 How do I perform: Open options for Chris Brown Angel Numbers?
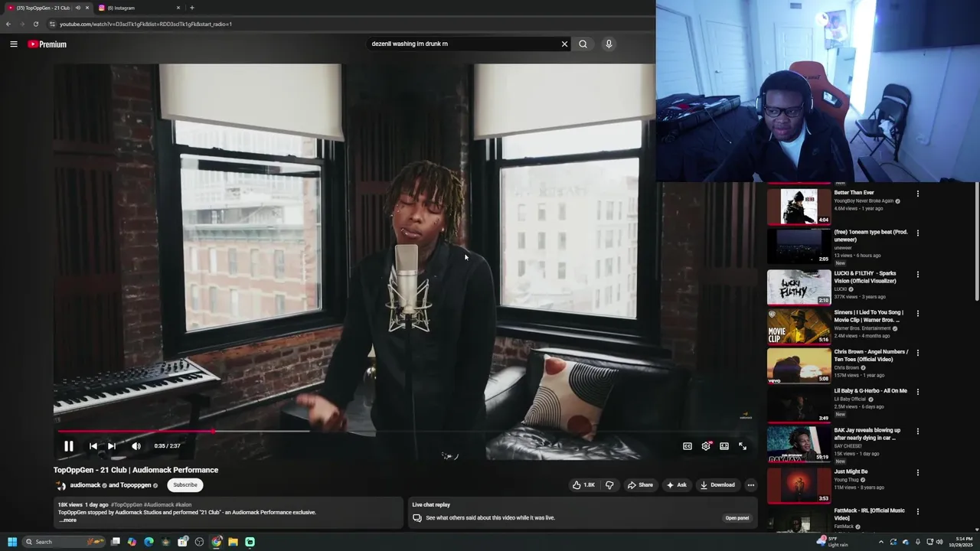pos(917,353)
